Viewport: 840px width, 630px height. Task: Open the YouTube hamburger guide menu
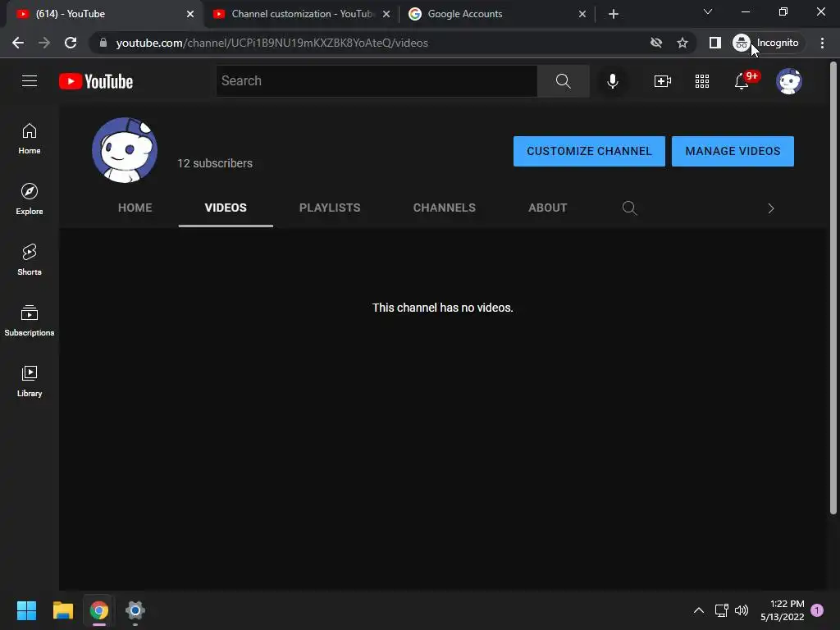[x=30, y=81]
